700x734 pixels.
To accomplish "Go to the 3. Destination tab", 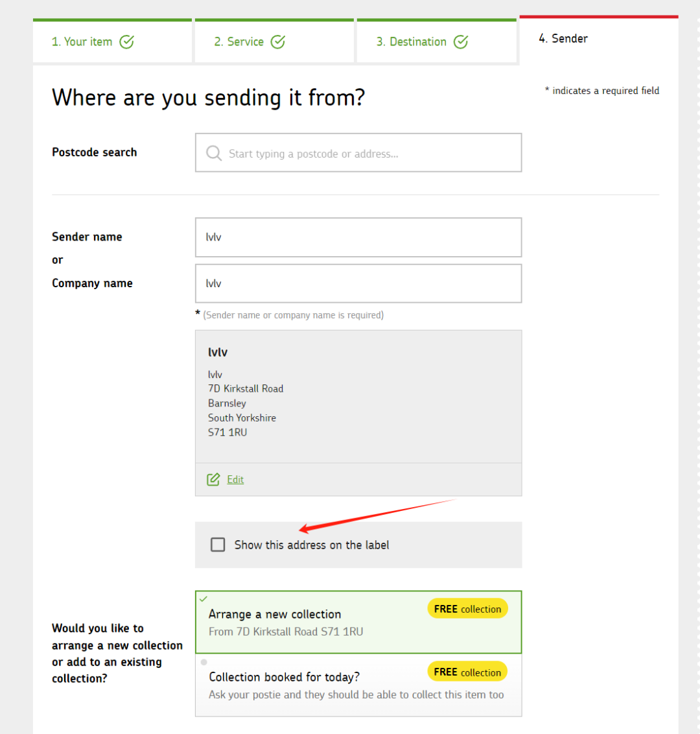I will click(437, 41).
